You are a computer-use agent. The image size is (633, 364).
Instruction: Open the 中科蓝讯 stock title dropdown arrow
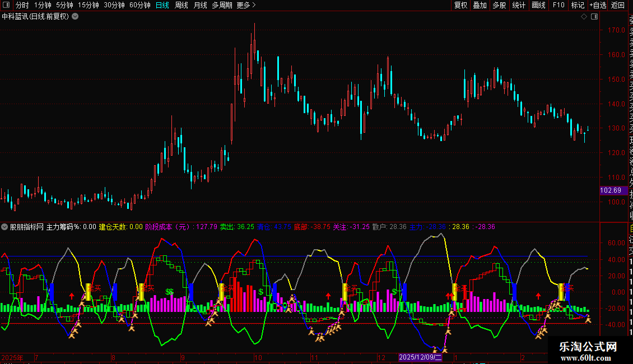pos(76,17)
